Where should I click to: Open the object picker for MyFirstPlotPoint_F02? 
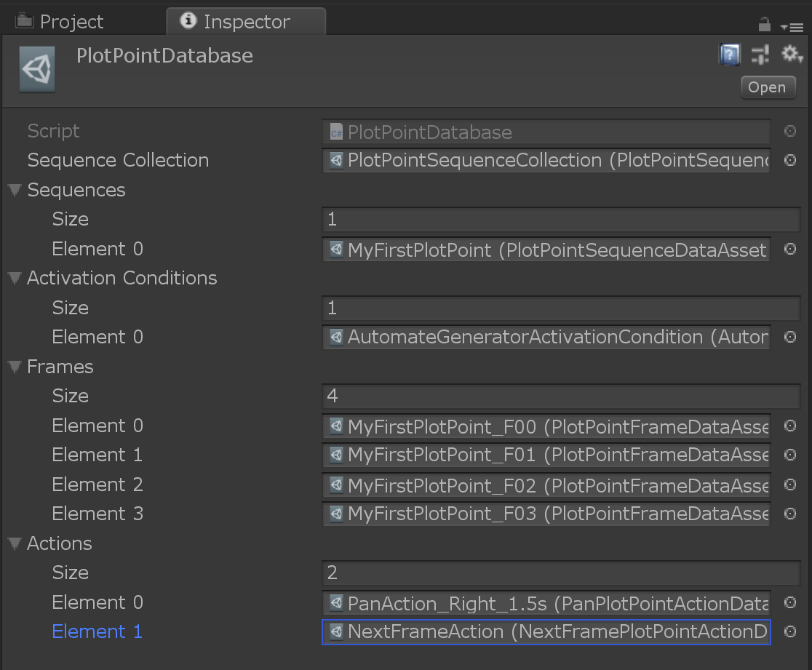(x=790, y=484)
